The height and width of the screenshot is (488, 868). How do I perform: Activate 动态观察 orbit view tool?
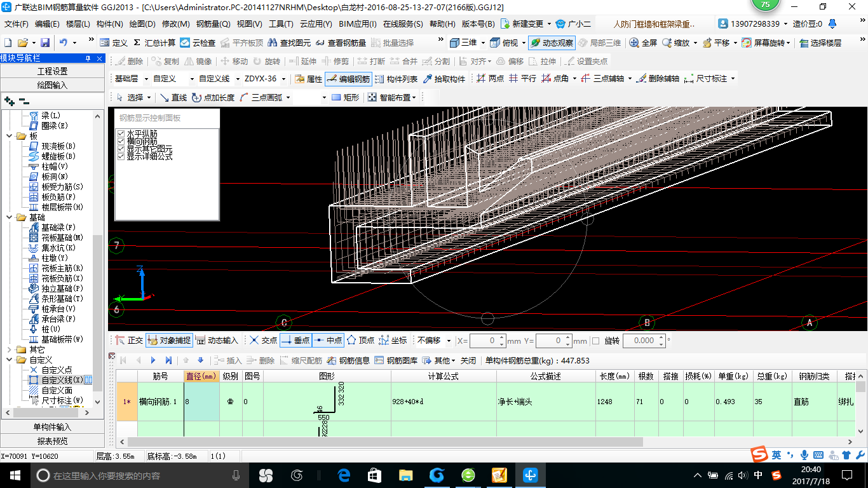click(x=551, y=43)
